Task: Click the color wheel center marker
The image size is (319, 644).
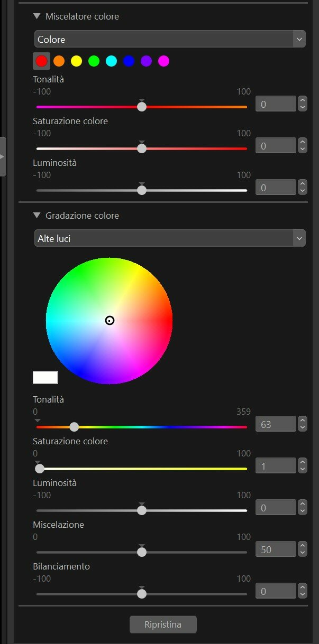Action: 110,320
